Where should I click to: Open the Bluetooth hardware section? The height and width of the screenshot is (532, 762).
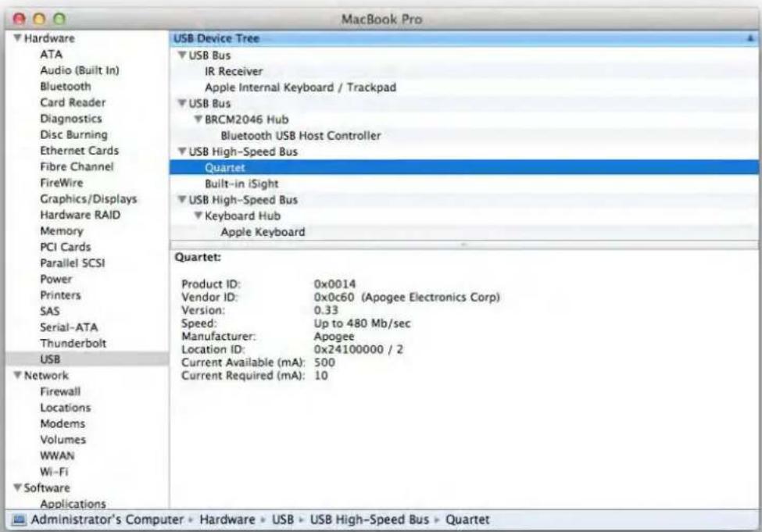[x=66, y=87]
